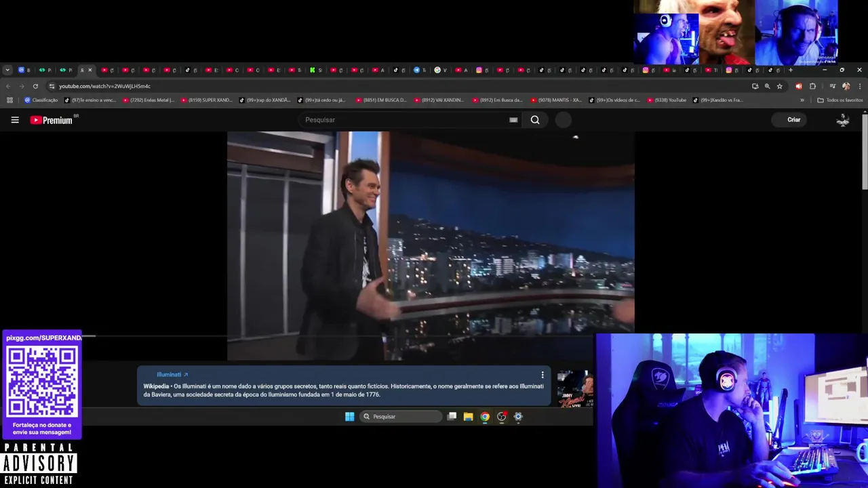This screenshot has width=868, height=488.
Task: Open the '(97)Te ensino a venc...' bookmark
Action: pos(90,100)
